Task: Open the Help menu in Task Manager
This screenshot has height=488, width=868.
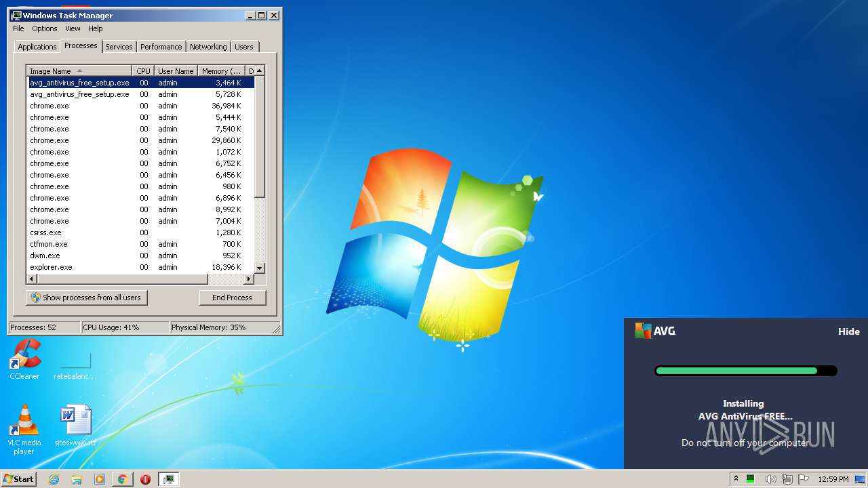Action: (96, 28)
